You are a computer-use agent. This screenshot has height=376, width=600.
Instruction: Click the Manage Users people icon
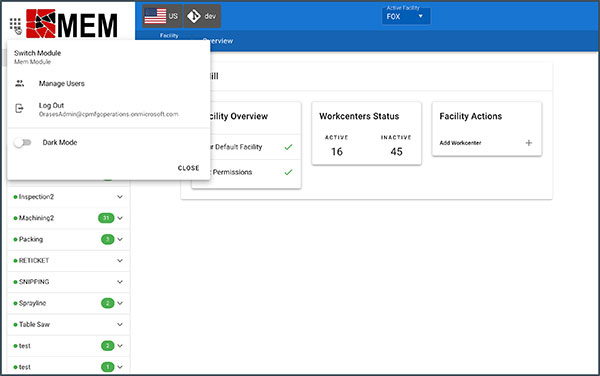20,83
